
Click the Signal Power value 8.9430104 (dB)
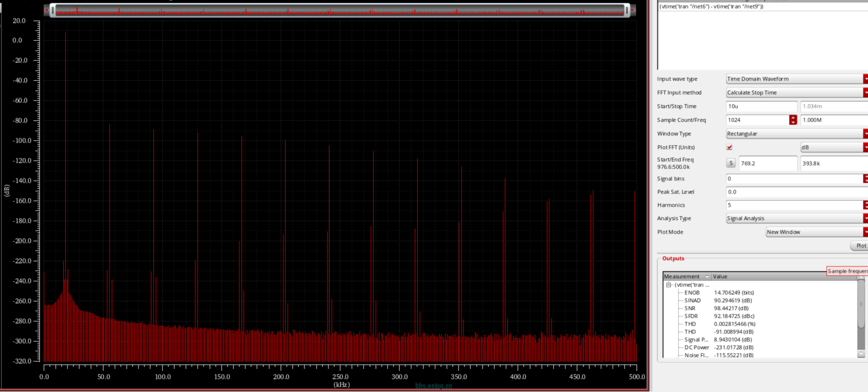click(x=733, y=340)
